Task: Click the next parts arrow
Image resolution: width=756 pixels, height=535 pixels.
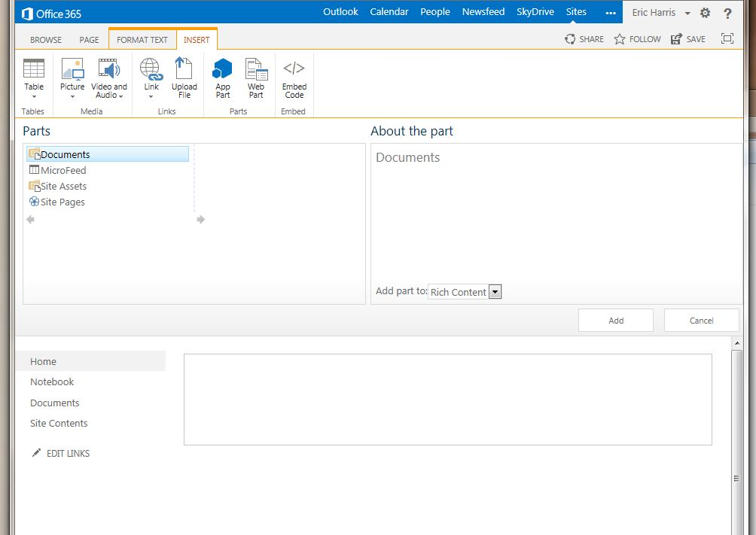Action: click(x=200, y=219)
